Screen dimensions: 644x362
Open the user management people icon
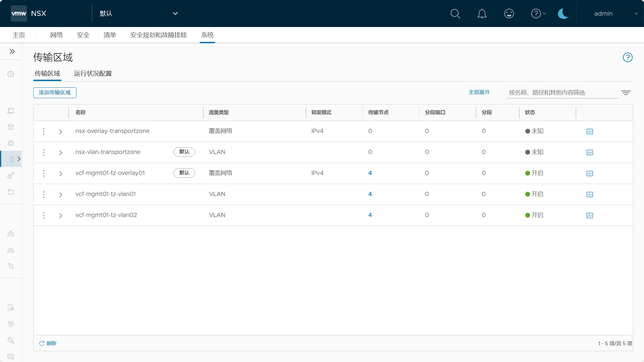[11, 324]
